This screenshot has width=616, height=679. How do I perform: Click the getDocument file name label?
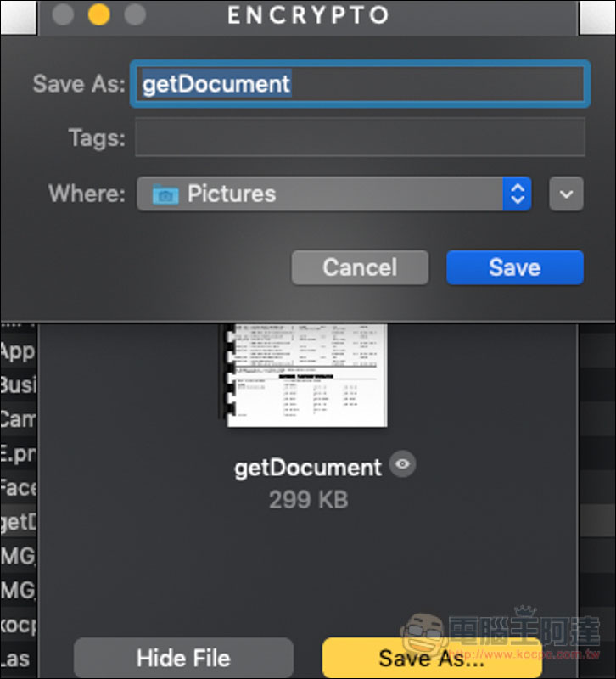pos(308,469)
